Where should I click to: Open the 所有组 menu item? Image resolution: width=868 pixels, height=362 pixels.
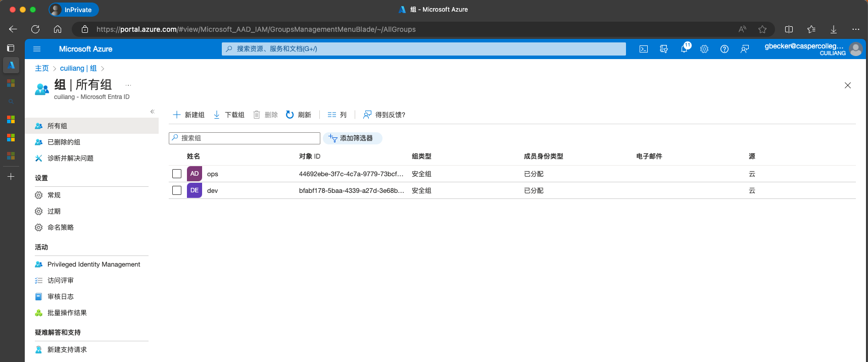click(x=92, y=126)
